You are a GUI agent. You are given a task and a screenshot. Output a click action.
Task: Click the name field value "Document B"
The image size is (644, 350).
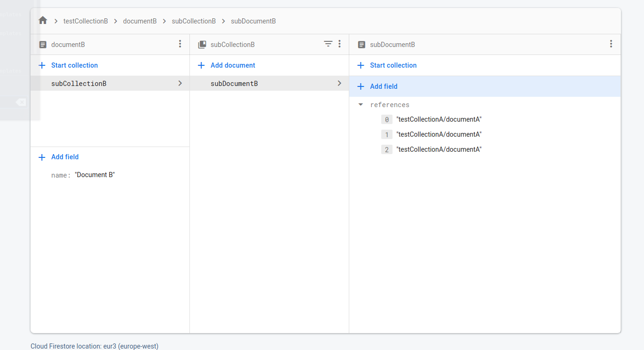(95, 175)
